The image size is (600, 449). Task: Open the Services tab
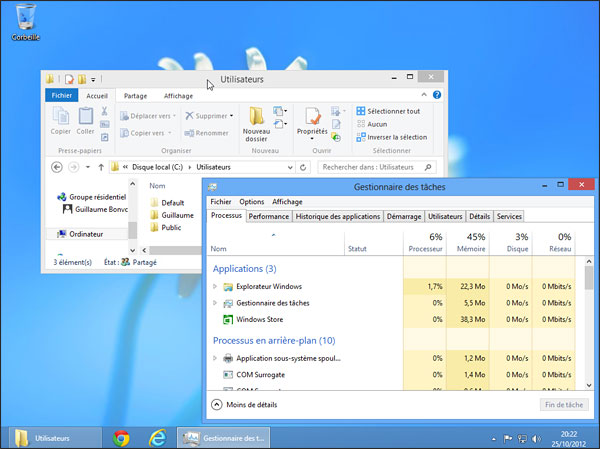(x=509, y=216)
